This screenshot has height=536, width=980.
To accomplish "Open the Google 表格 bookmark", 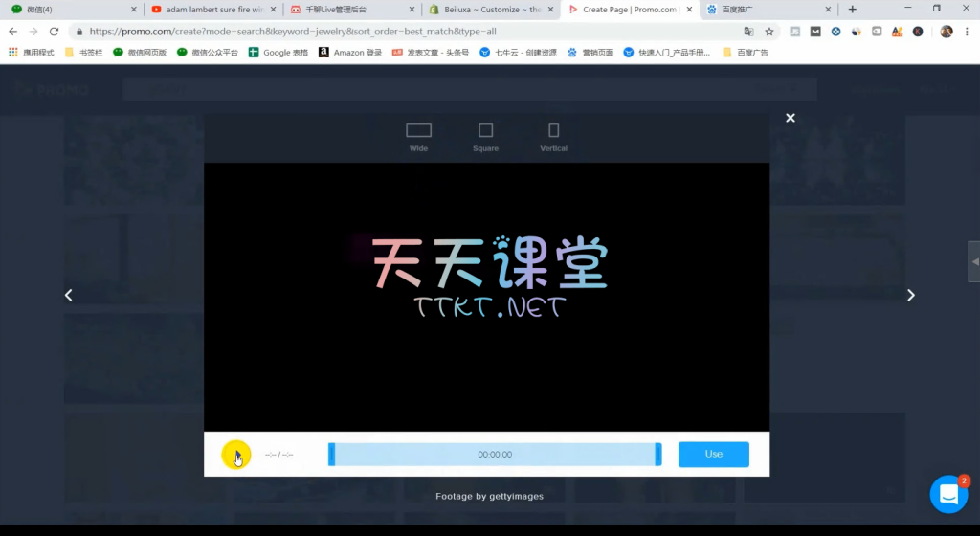I will pyautogui.click(x=278, y=52).
